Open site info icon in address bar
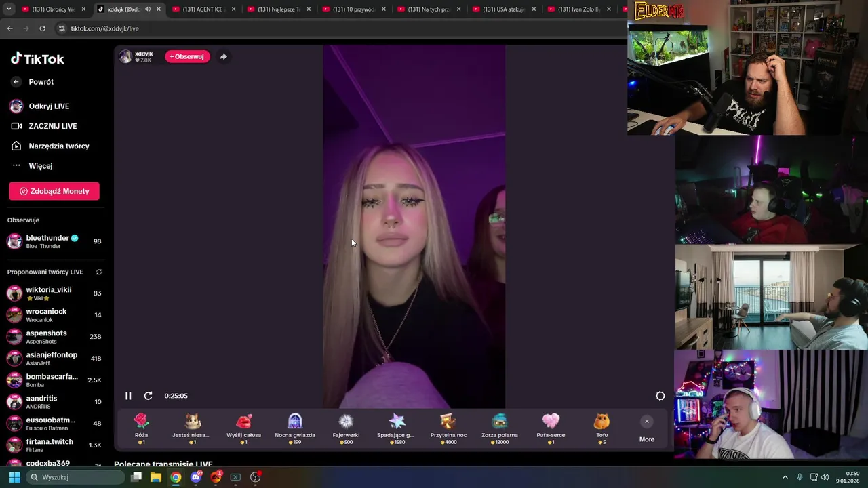 tap(62, 28)
